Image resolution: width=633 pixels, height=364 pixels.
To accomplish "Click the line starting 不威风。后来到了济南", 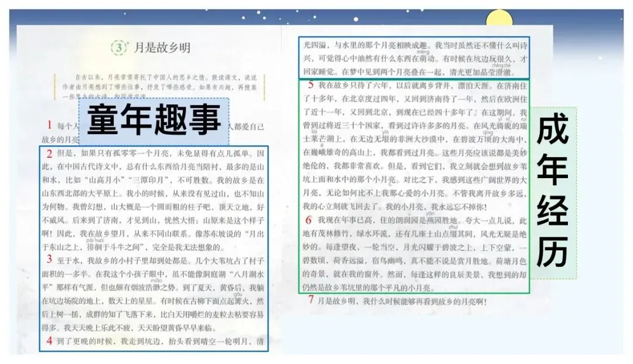I will 153,220.
